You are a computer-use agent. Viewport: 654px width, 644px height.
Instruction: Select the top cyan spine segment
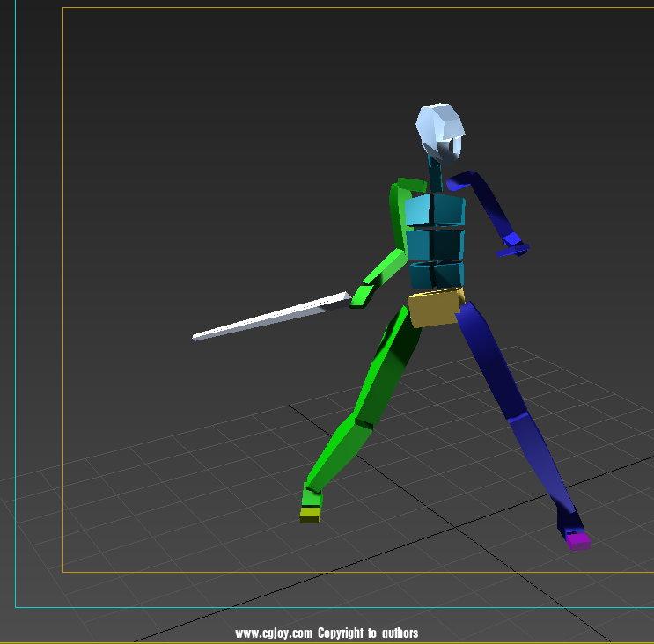pos(435,210)
